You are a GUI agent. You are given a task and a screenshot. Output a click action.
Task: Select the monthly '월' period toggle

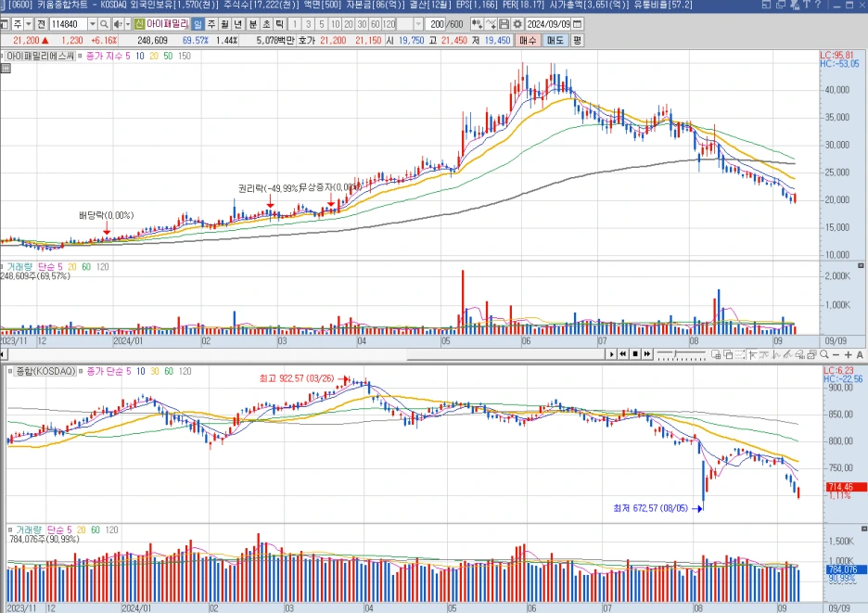[x=224, y=24]
